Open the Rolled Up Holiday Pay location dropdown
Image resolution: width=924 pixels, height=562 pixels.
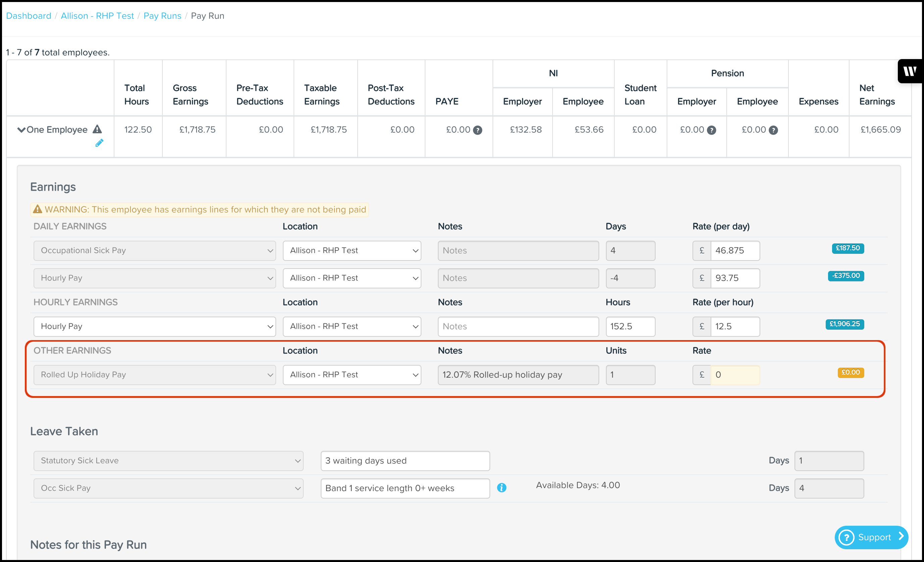352,375
